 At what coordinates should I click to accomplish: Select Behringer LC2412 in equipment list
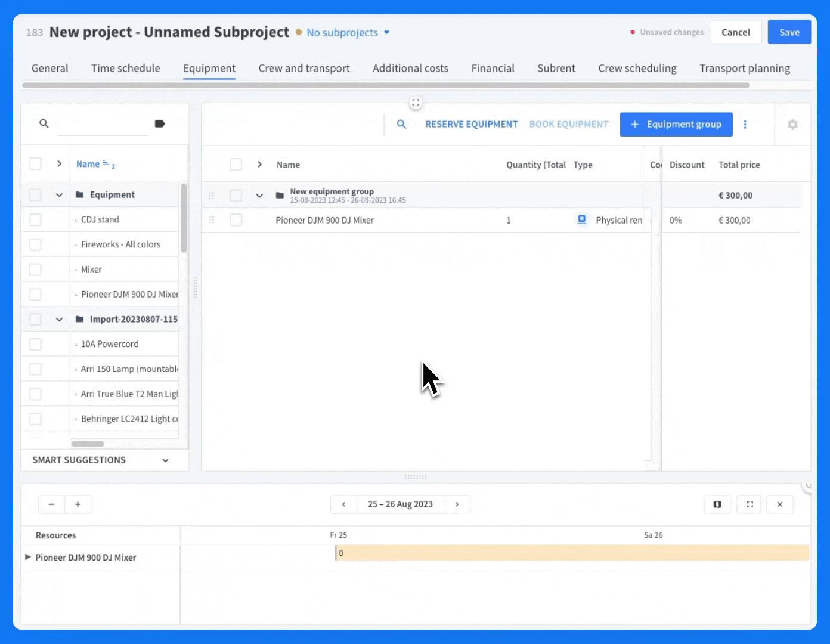tap(129, 419)
